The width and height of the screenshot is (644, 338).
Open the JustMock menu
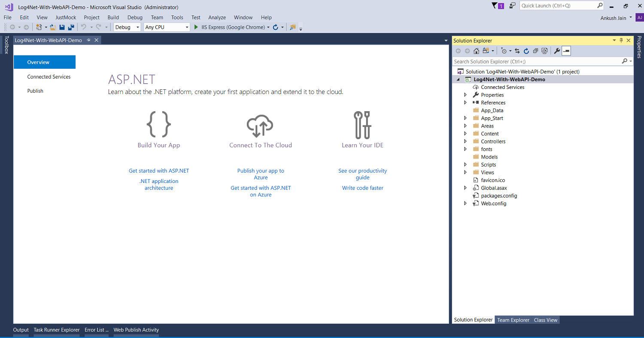pyautogui.click(x=66, y=18)
